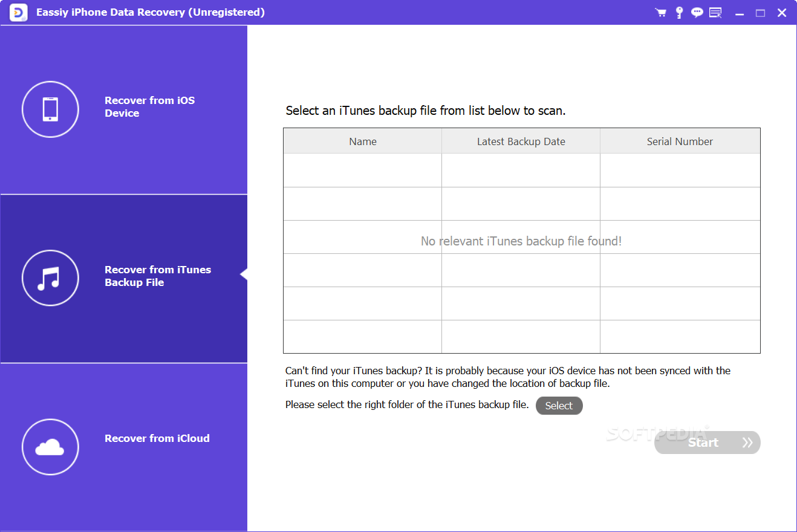Click the iTunes music note icon
797x532 pixels.
coord(50,279)
